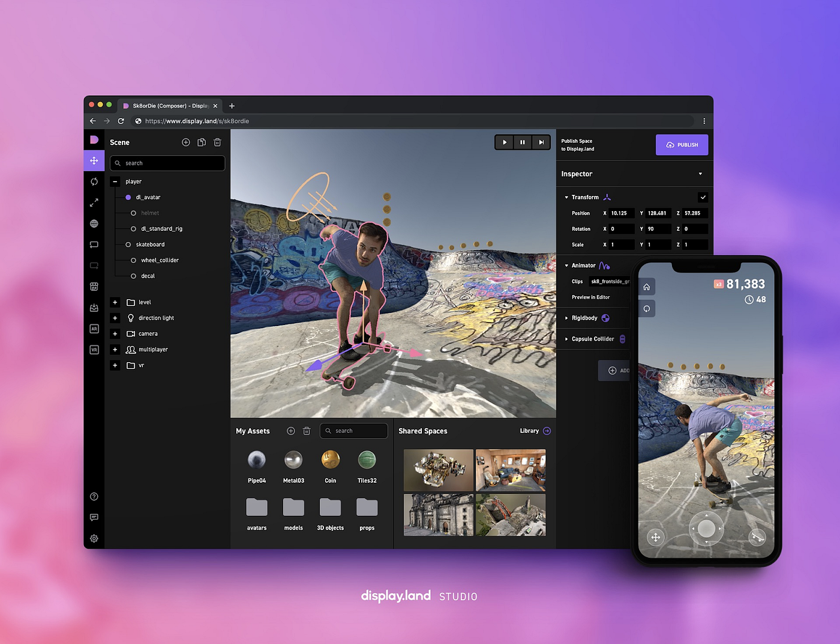
Task: Tap home button on phone preview
Action: 647,287
